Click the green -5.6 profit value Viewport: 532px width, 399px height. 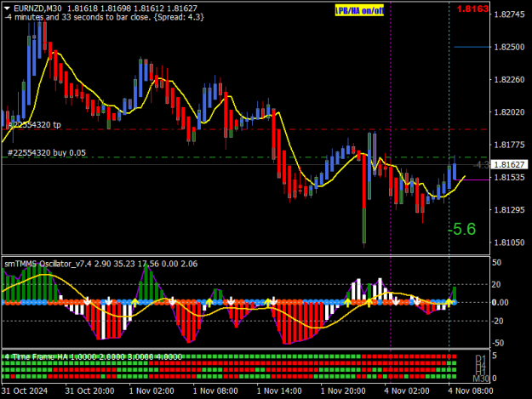tap(463, 229)
